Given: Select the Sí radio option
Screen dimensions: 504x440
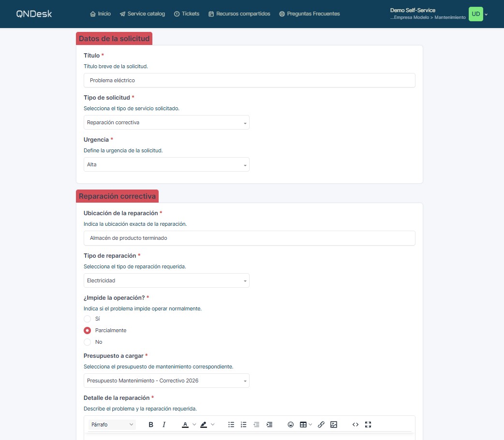Looking at the screenshot, I should [x=87, y=319].
